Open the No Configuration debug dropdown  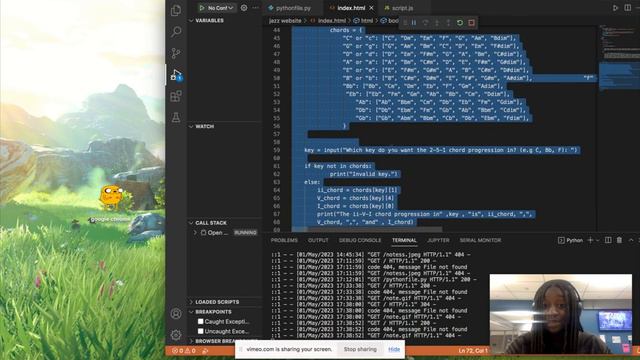(220, 8)
